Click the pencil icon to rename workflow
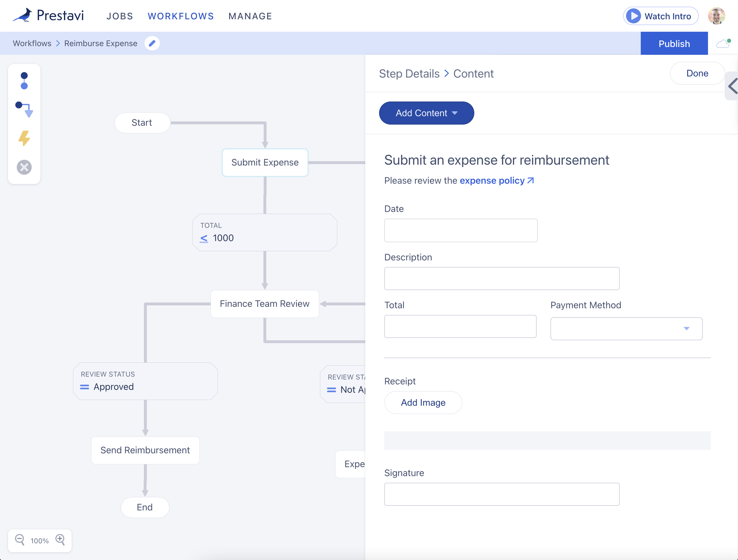 152,43
